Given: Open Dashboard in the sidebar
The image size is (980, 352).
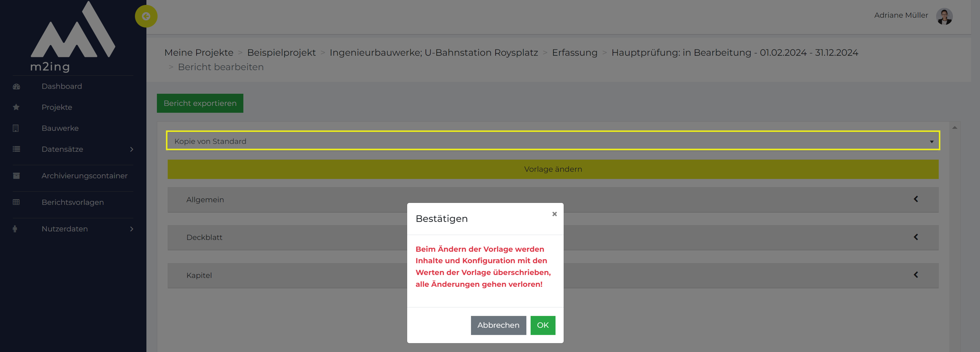Looking at the screenshot, I should pos(62,86).
